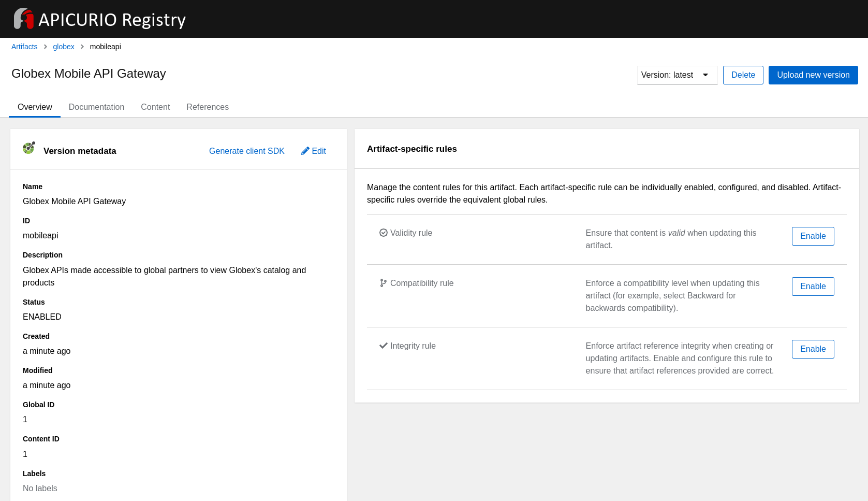
Task: Open the Artifacts breadcrumb link
Action: [24, 47]
